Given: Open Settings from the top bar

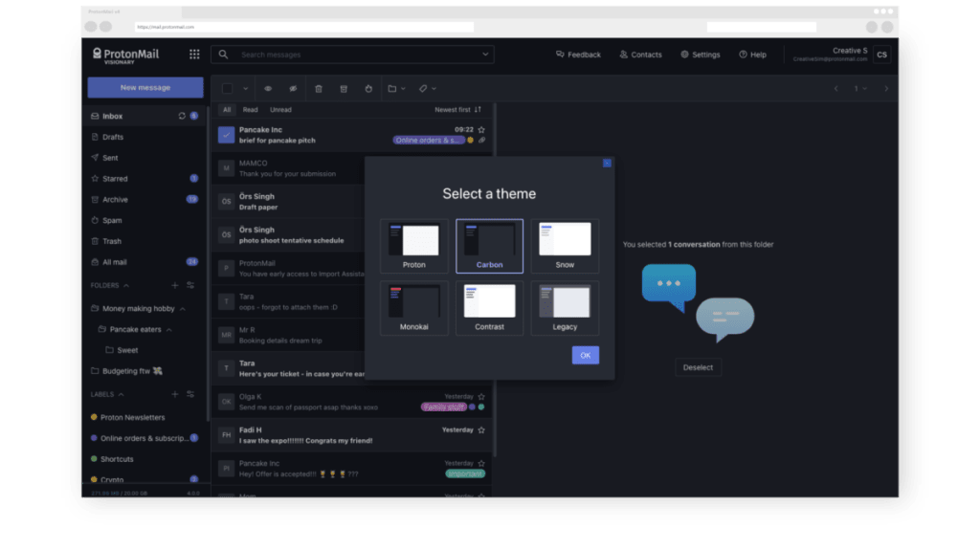Looking at the screenshot, I should point(701,55).
